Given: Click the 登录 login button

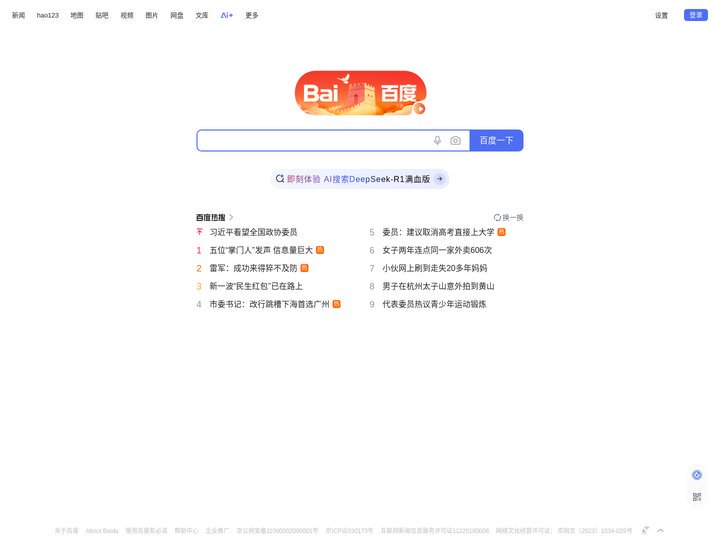Looking at the screenshot, I should pyautogui.click(x=696, y=15).
